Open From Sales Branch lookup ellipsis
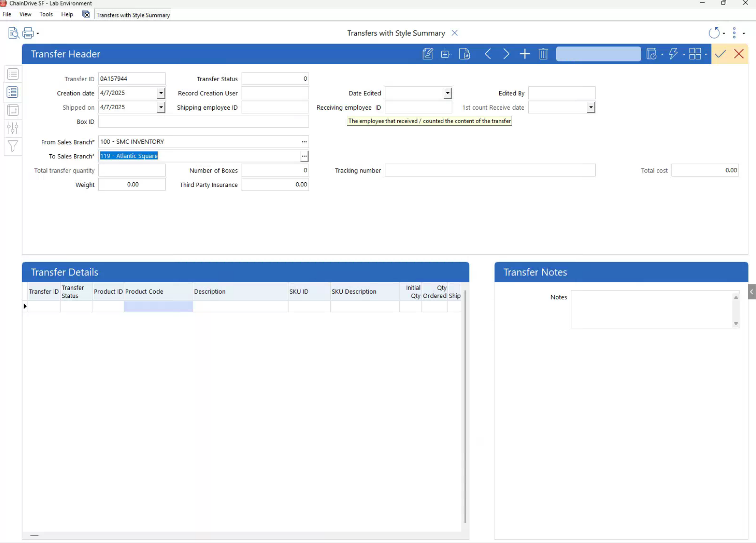This screenshot has height=543, width=756. [x=304, y=142]
